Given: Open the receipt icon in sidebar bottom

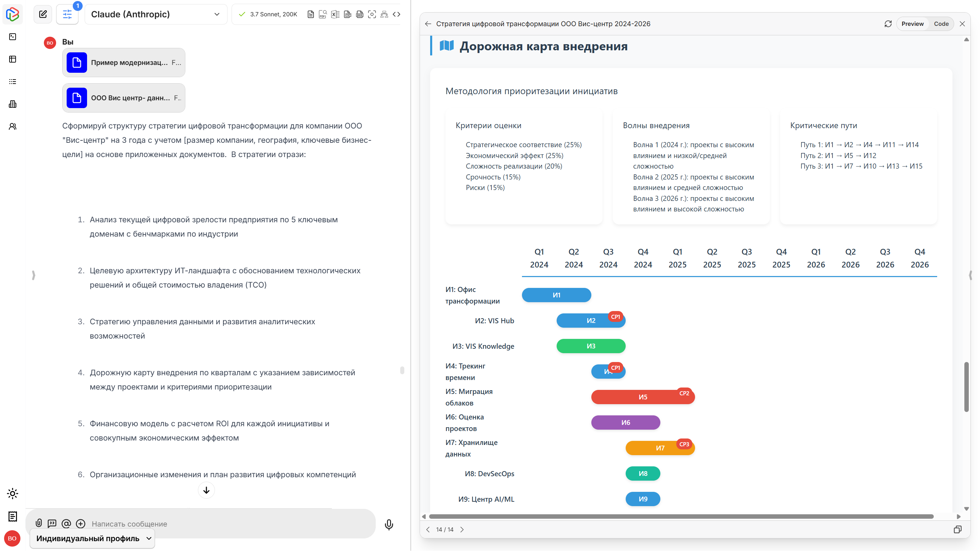Looking at the screenshot, I should 13,516.
